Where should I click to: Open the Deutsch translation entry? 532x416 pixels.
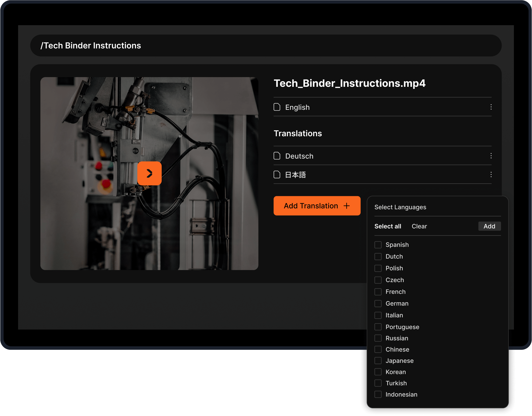click(x=299, y=156)
